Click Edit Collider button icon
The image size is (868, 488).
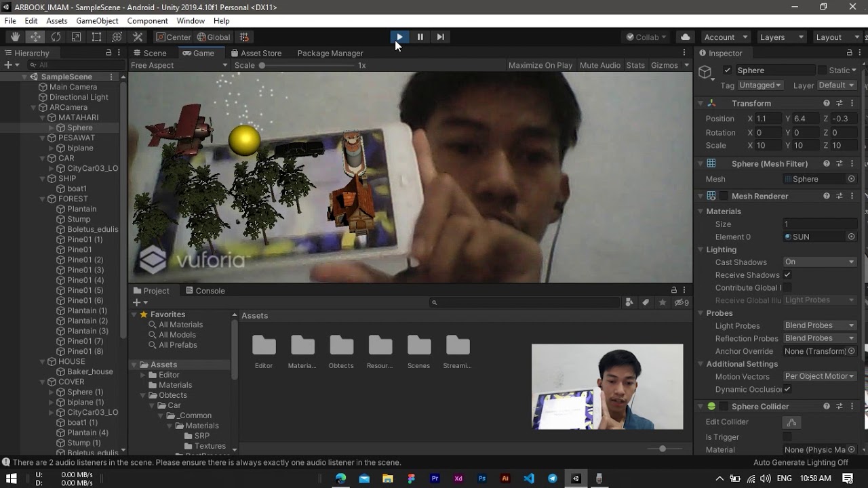click(791, 422)
